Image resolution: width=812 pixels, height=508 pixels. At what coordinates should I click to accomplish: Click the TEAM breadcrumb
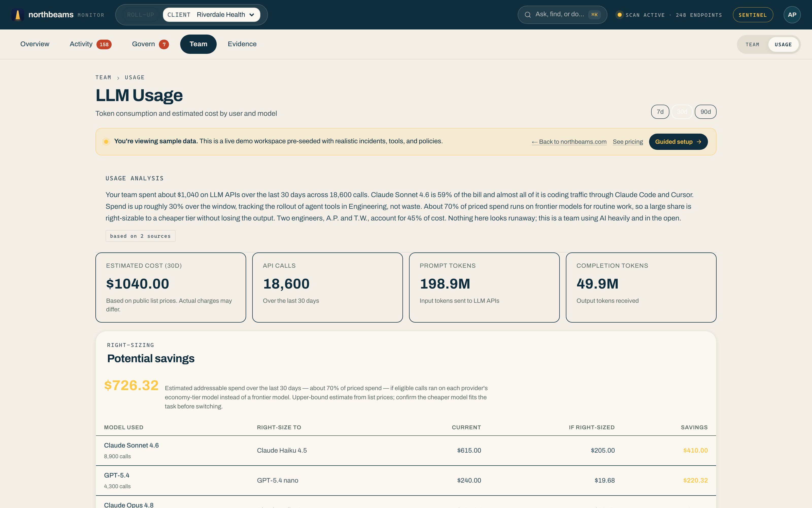click(x=103, y=78)
